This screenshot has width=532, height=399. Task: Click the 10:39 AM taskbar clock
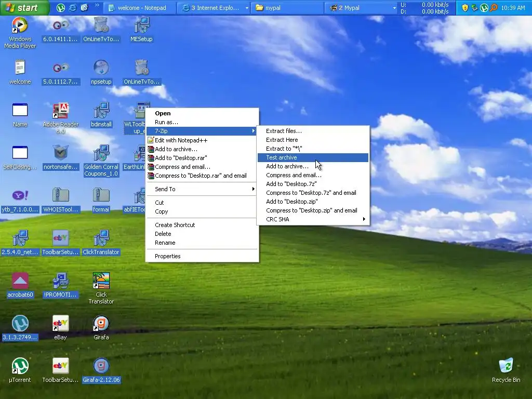tap(513, 8)
